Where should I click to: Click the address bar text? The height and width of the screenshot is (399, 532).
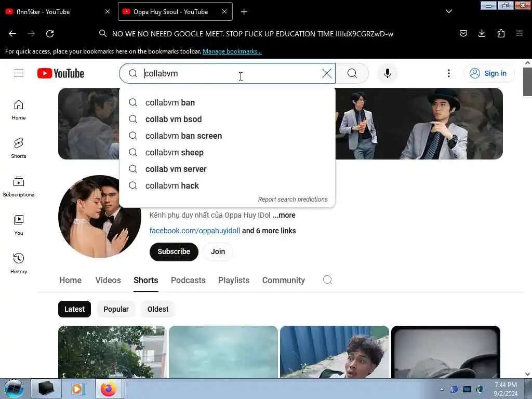tap(252, 34)
